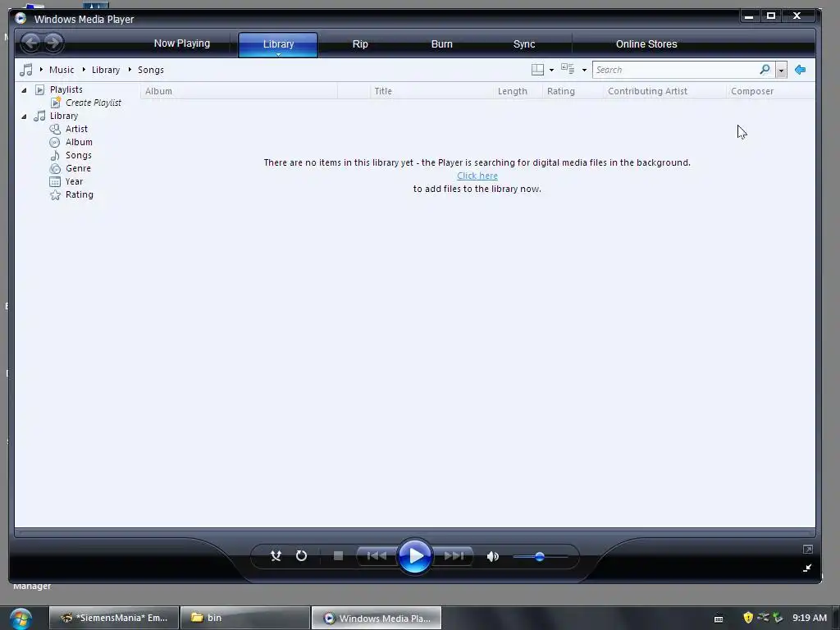The height and width of the screenshot is (630, 840).
Task: Click the Search input box
Action: [x=675, y=70]
